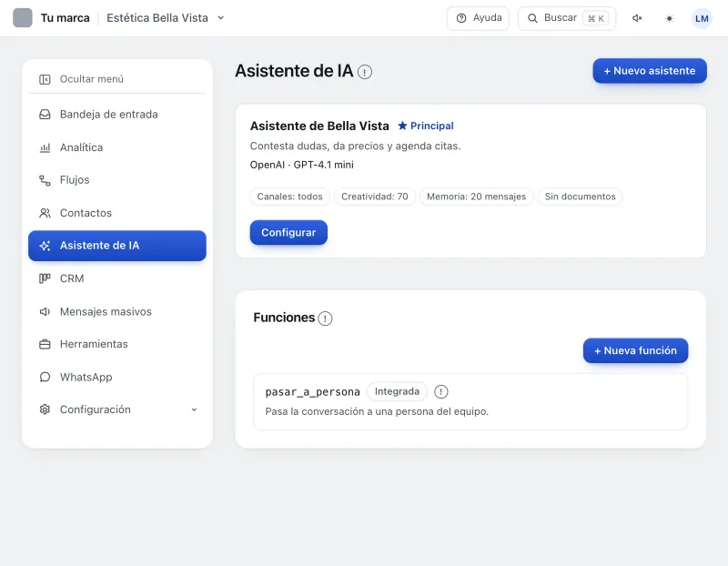This screenshot has width=728, height=566.
Task: Open Contactos in the sidebar
Action: [117, 213]
